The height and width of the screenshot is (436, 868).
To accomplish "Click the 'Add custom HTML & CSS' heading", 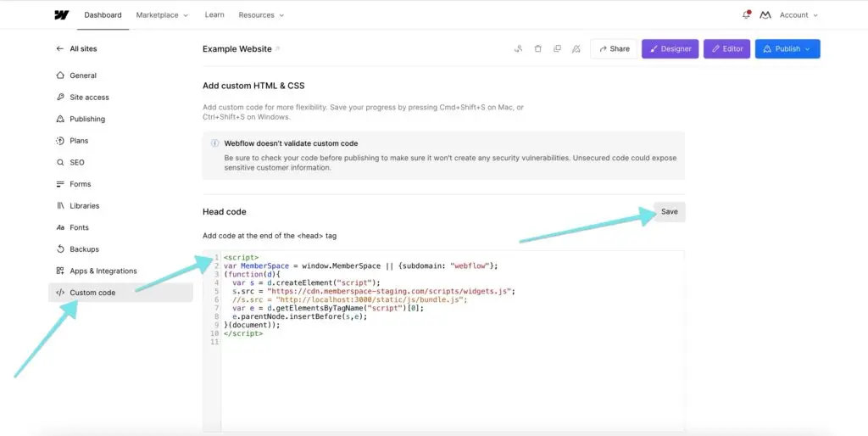I will point(253,86).
